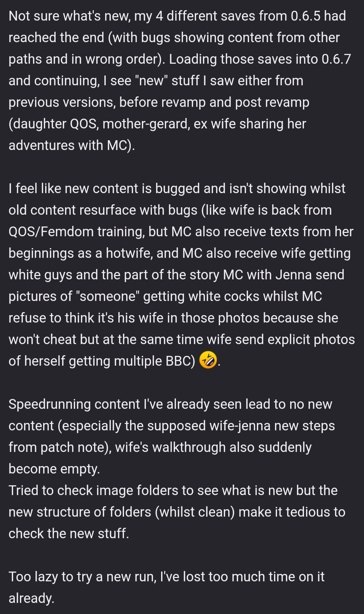The width and height of the screenshot is (364, 614).
Task: Click the version number 0.6.7
Action: pyautogui.click(x=336, y=59)
